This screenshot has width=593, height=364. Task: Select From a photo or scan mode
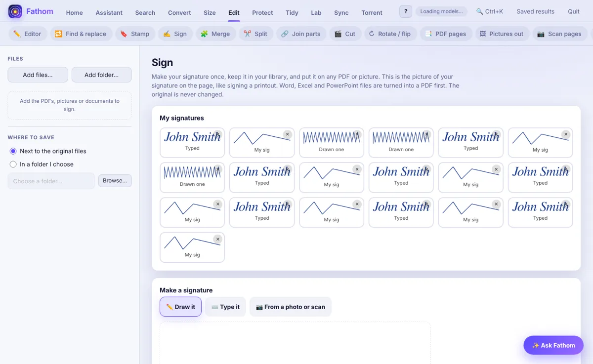point(291,307)
